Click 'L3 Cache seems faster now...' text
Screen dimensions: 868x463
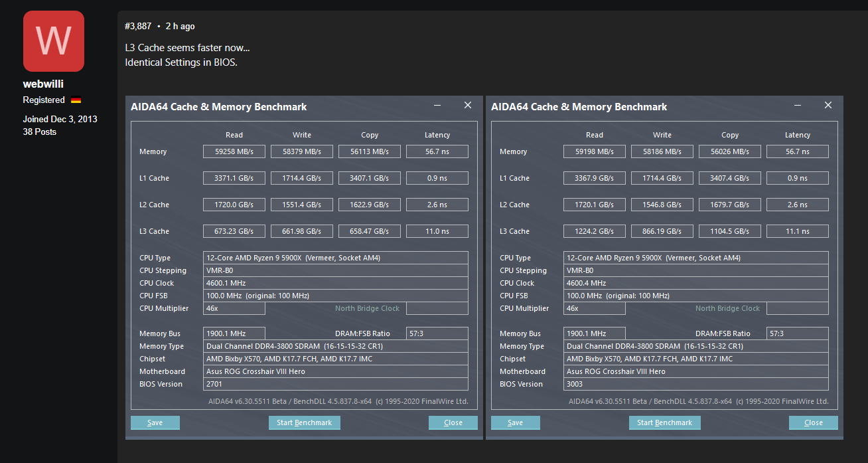pos(187,48)
